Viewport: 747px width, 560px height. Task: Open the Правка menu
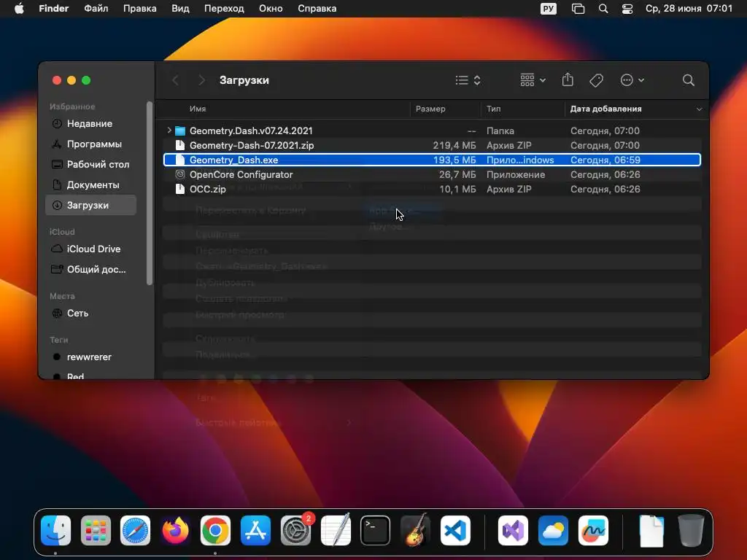(x=139, y=9)
